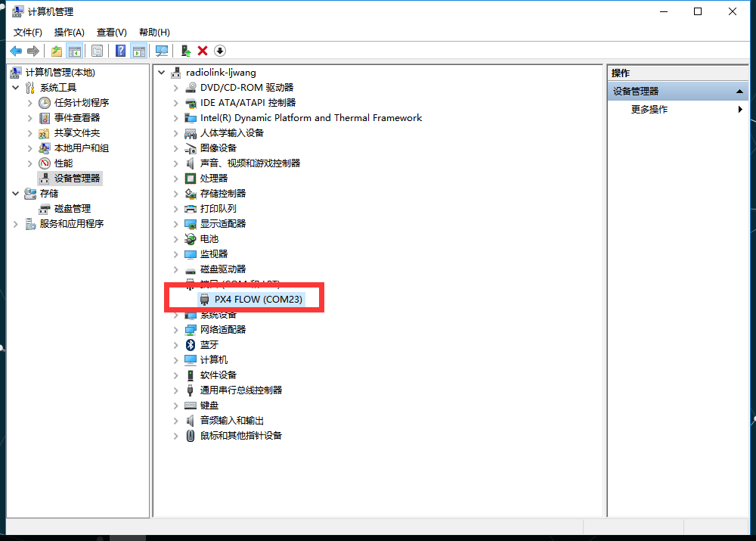Expand the 网络适配器 device category
This screenshot has width=756, height=541.
click(176, 330)
